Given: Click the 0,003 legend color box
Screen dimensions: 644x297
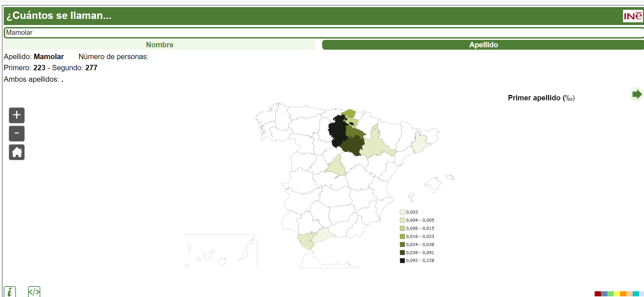Looking at the screenshot, I should (x=402, y=212).
